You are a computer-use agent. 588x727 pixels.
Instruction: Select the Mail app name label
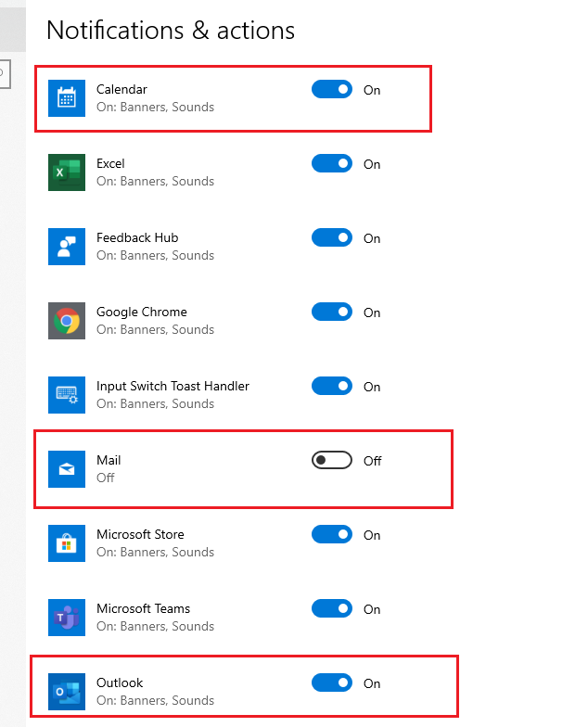tap(109, 460)
